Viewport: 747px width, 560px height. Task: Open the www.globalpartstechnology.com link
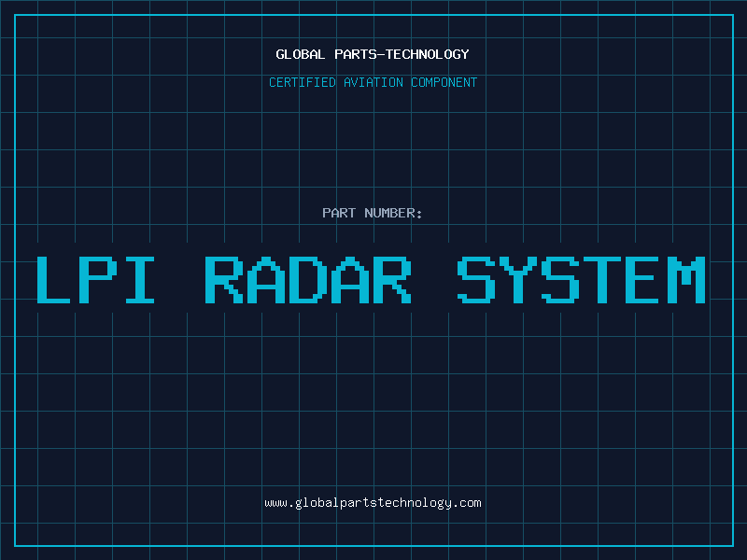point(373,503)
